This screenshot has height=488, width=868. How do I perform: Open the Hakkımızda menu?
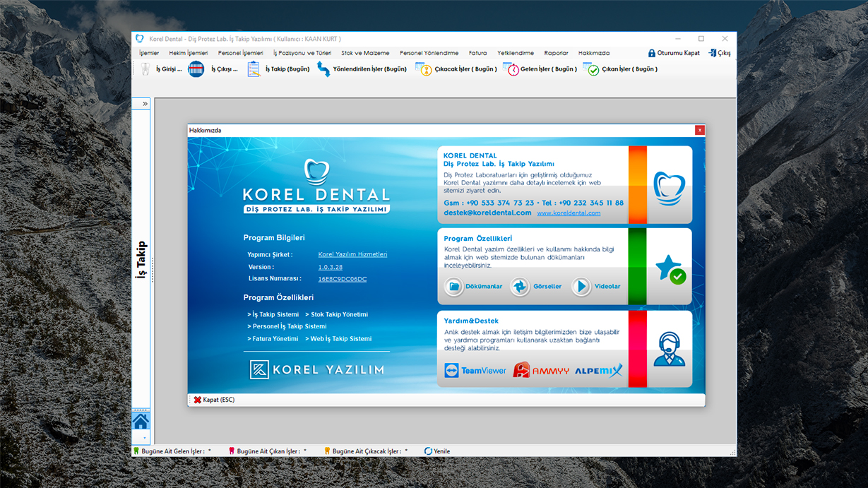[594, 53]
